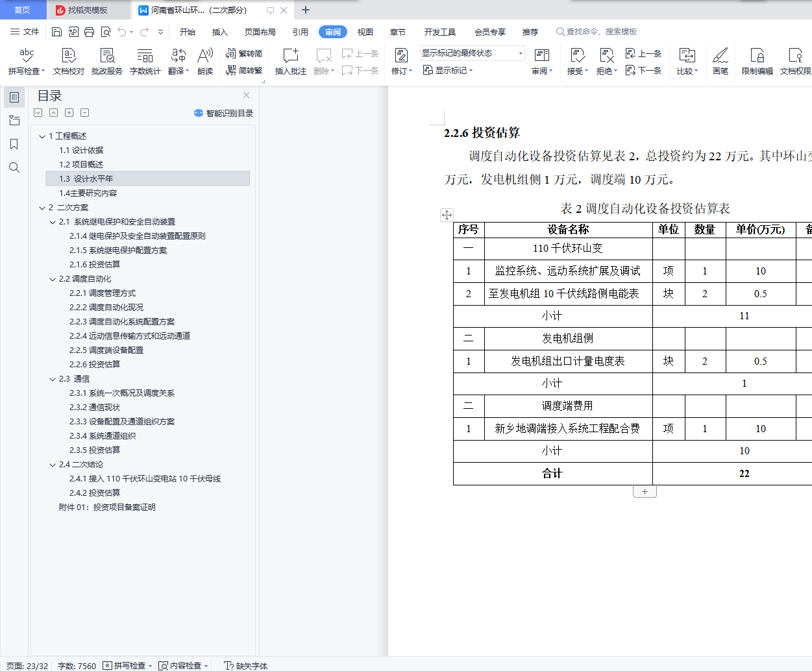
Task: Collapse the '1 工程概述' tree node
Action: (x=42, y=136)
